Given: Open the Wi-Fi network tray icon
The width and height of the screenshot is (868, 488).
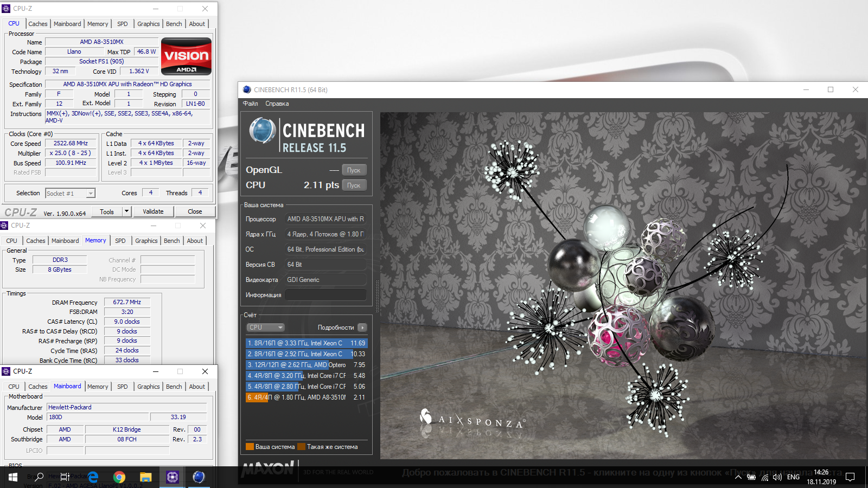Looking at the screenshot, I should (765, 477).
